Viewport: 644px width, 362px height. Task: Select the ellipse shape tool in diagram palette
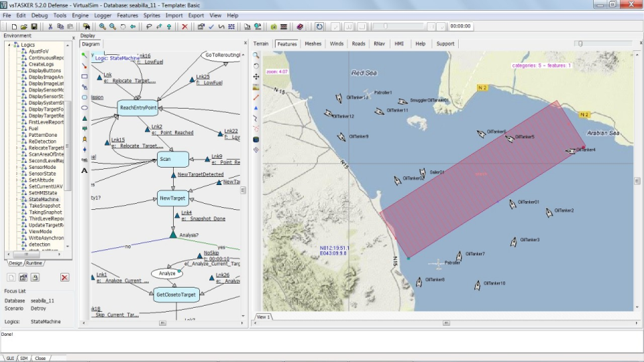pos(85,108)
